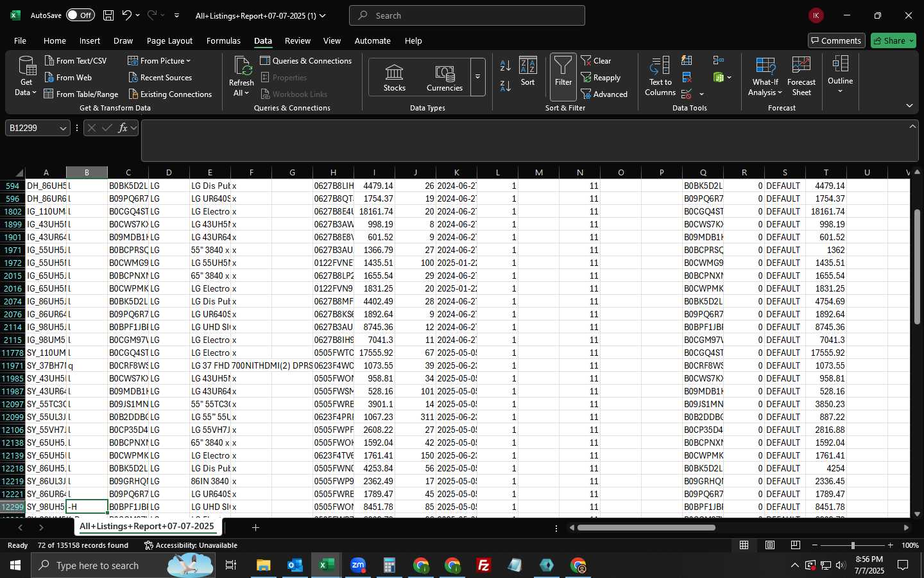Image resolution: width=924 pixels, height=578 pixels.
Task: Open Ribbon Display Options chevron
Action: 909,105
